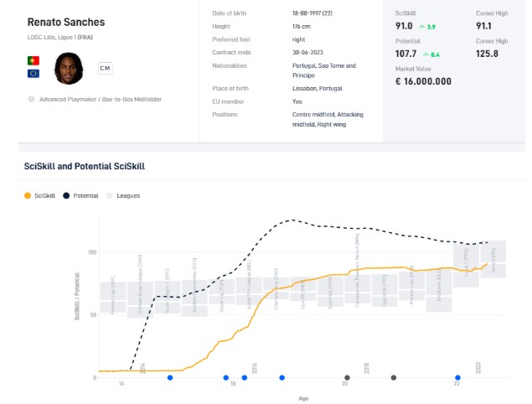
Task: Click Positions value Centre midfield, Attacking
Action: (x=328, y=119)
